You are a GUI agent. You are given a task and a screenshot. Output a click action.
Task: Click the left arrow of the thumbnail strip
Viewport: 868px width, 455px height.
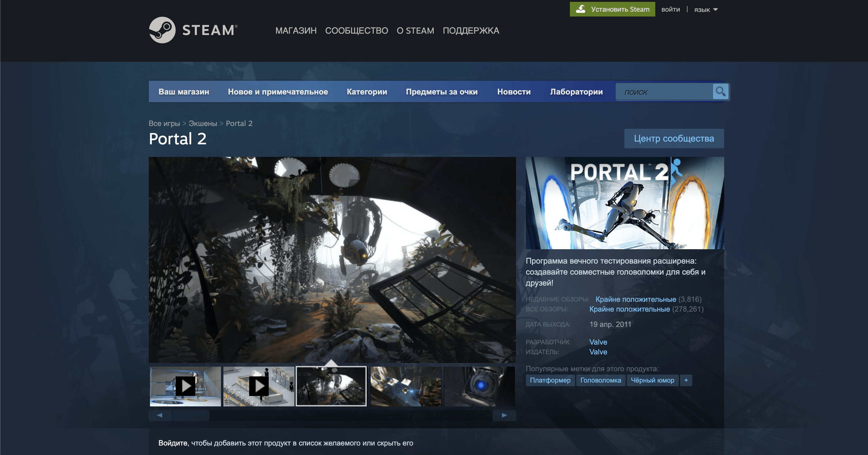[160, 415]
